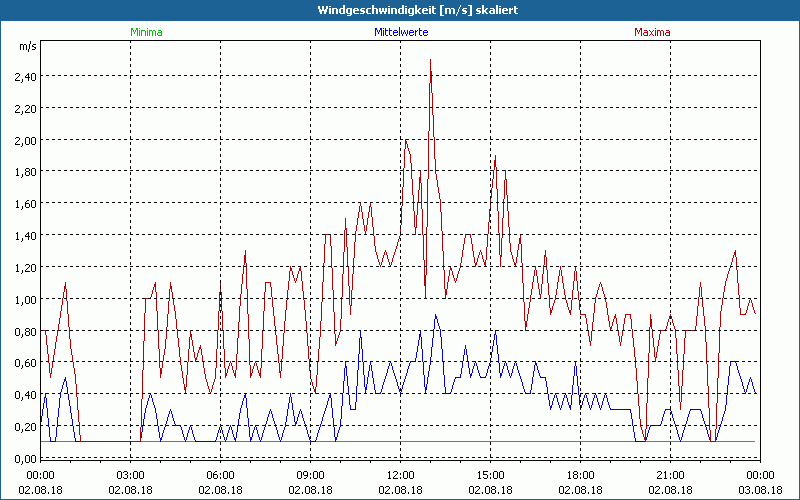The image size is (800, 500).
Task: Click the Minima legend label
Action: click(146, 32)
